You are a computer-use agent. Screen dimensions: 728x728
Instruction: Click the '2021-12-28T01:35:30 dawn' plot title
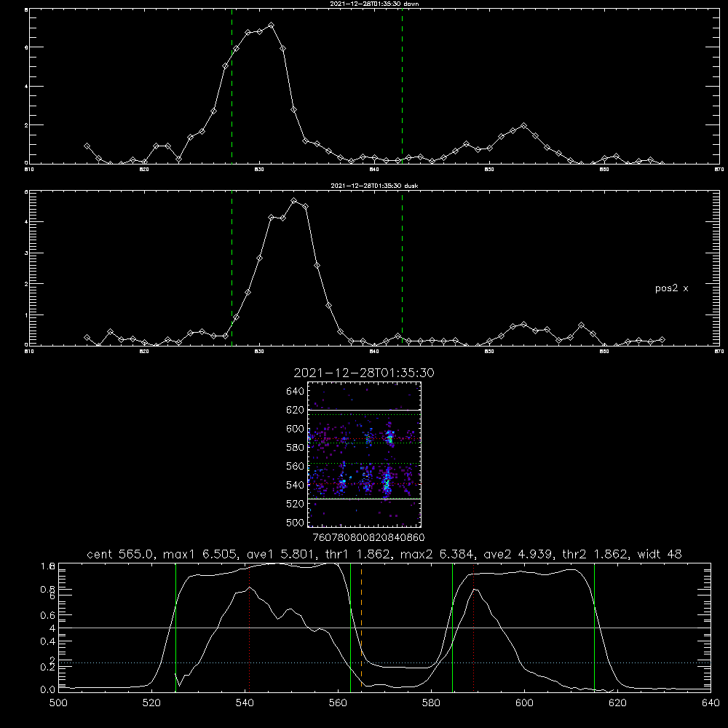(x=374, y=4)
